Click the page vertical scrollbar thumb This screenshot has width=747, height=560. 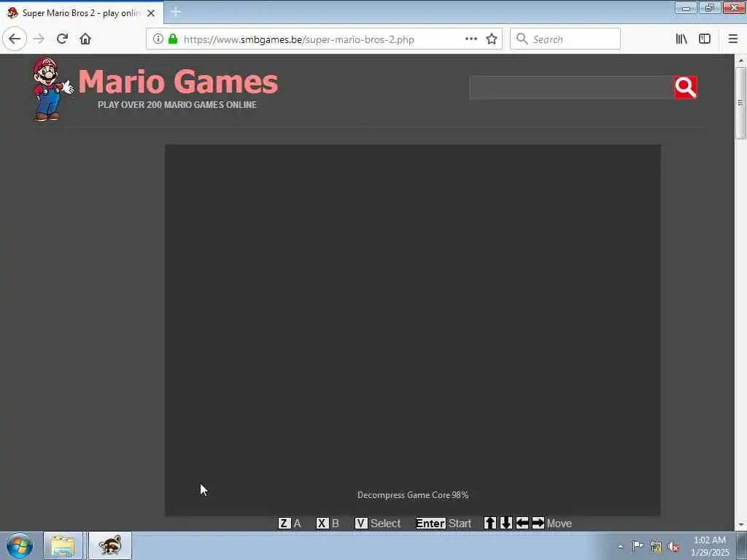click(x=740, y=103)
